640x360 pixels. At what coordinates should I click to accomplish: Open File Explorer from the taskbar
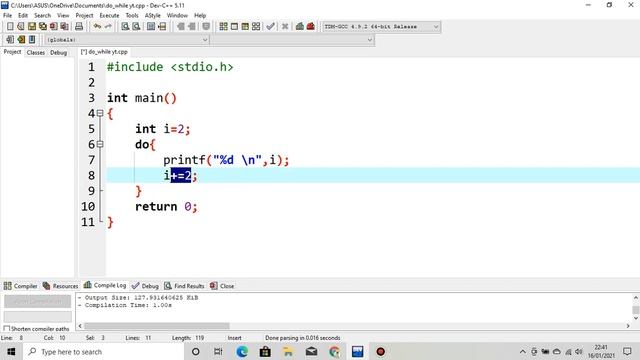[x=288, y=352]
